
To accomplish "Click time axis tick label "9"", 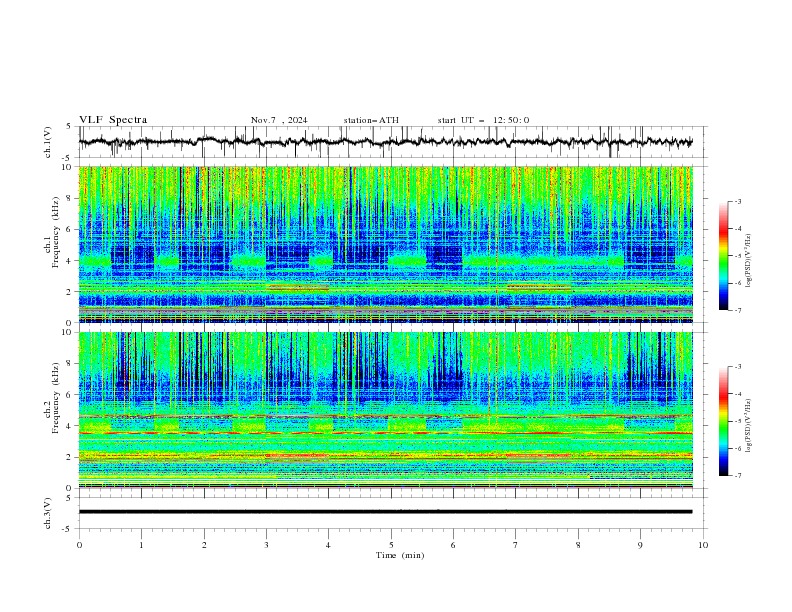I will click(x=640, y=545).
